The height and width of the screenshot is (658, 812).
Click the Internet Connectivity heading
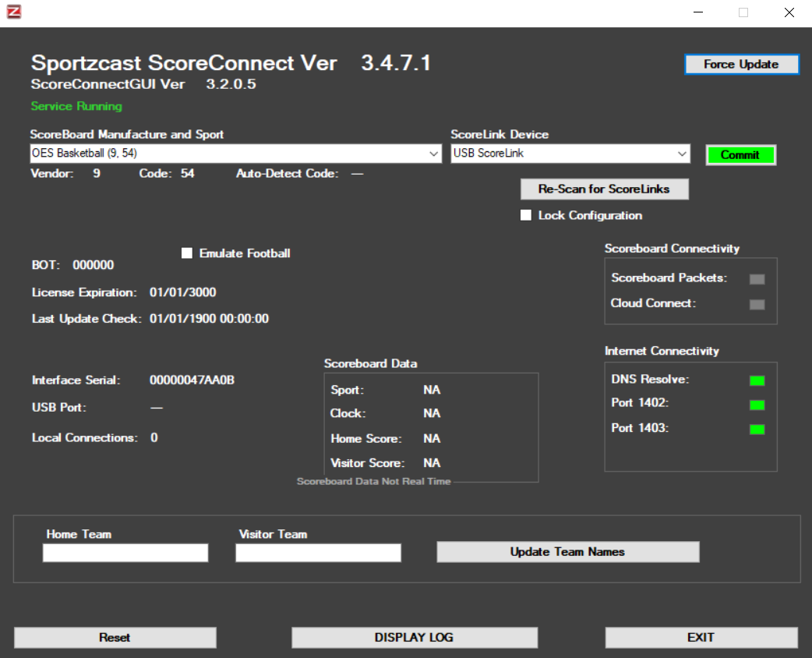662,352
